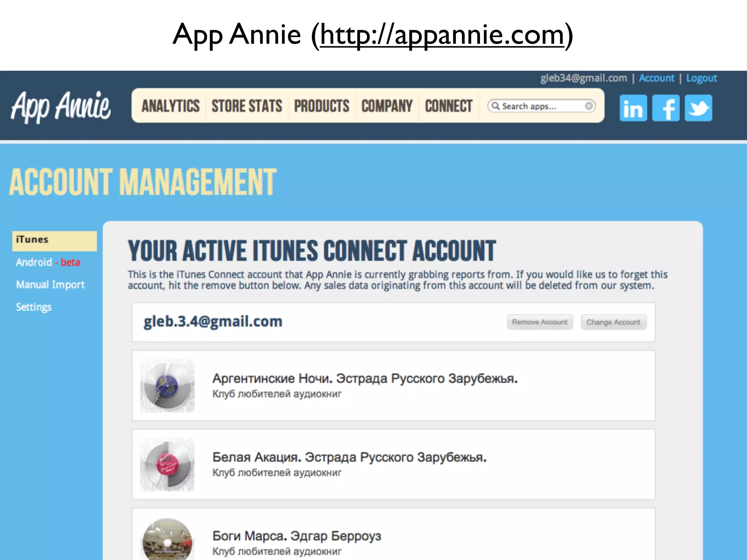Open the LinkedIn icon in header
This screenshot has height=560, width=747.
tap(633, 108)
